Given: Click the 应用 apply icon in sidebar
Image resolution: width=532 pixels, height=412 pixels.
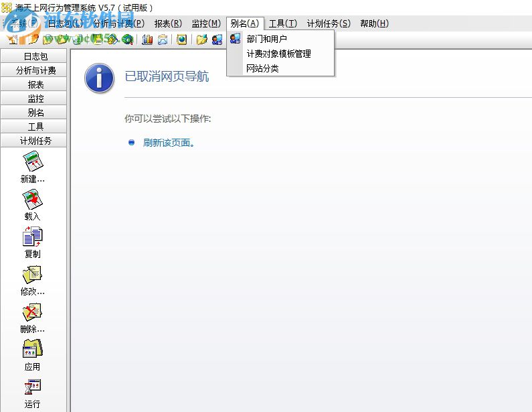Looking at the screenshot, I should pyautogui.click(x=33, y=349).
